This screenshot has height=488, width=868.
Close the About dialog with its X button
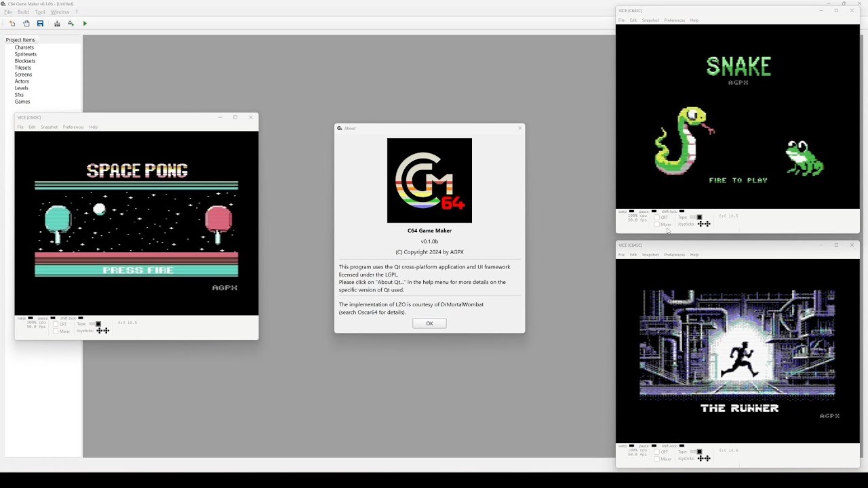[520, 128]
